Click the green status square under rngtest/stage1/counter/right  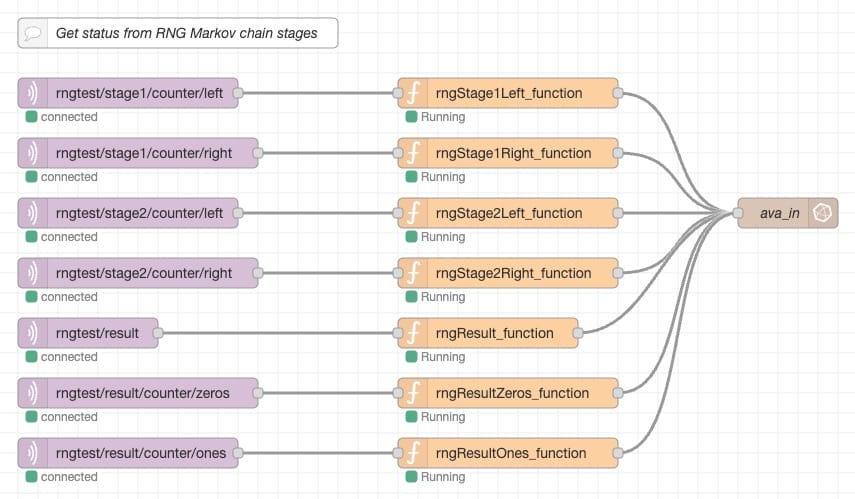tap(32, 177)
